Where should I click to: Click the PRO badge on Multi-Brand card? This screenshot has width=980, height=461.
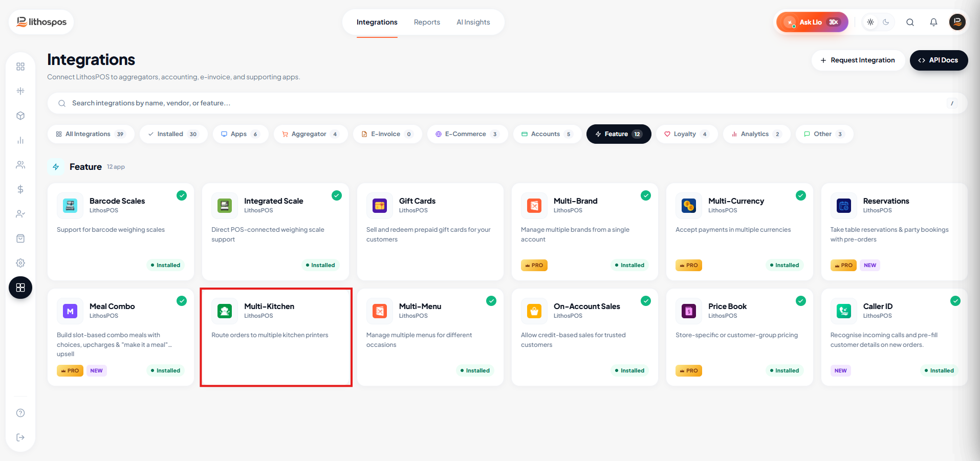coord(534,265)
